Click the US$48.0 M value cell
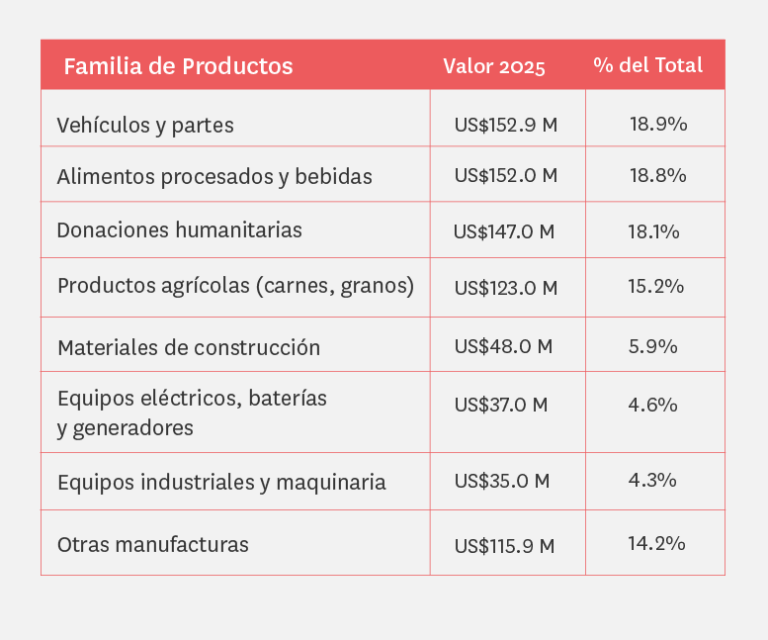The width and height of the screenshot is (768, 640). (502, 346)
